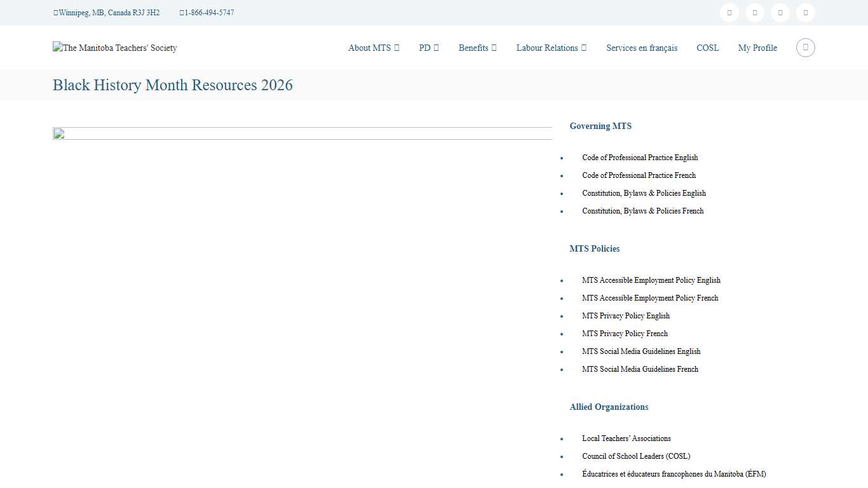Screen dimensions: 868x488
Task: Click the icon beside the Winnipeg address
Action: 55,13
